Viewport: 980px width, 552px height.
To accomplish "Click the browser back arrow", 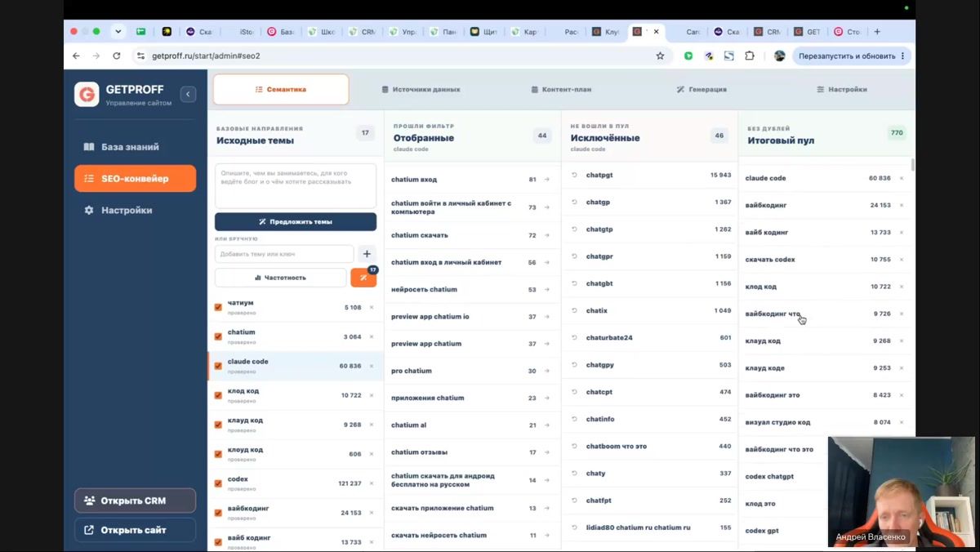I will pos(76,56).
